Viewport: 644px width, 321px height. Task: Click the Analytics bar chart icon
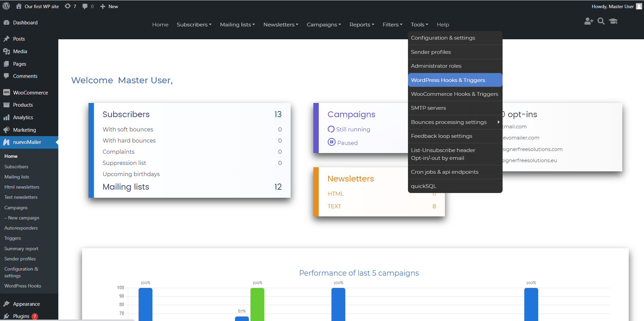click(x=6, y=117)
